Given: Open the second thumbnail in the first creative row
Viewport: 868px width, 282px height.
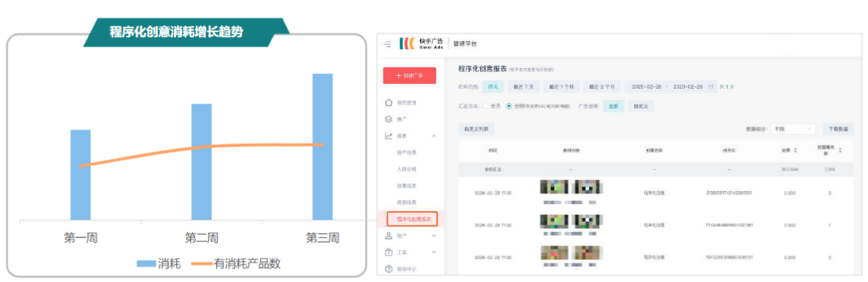Looking at the screenshot, I should [x=587, y=187].
